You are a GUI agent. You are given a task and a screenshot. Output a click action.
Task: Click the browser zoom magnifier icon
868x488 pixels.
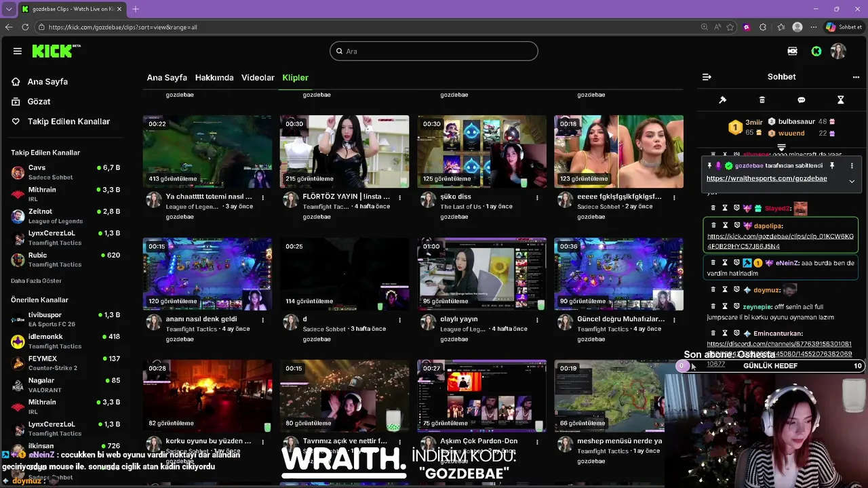705,27
